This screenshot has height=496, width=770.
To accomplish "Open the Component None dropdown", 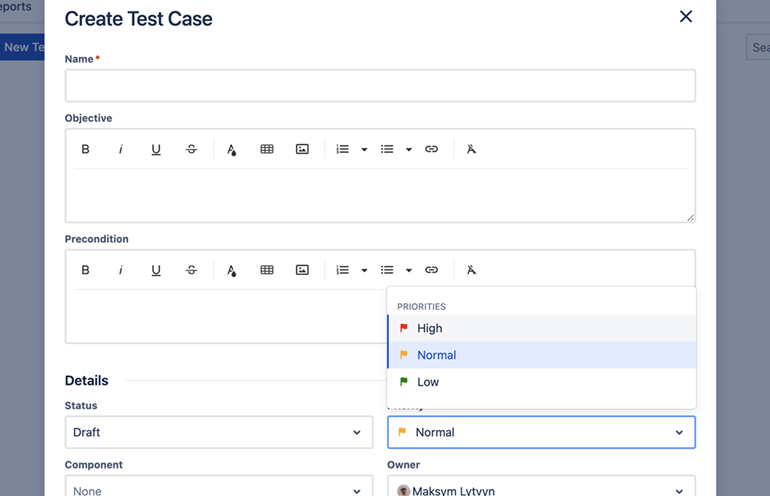I will [x=219, y=486].
